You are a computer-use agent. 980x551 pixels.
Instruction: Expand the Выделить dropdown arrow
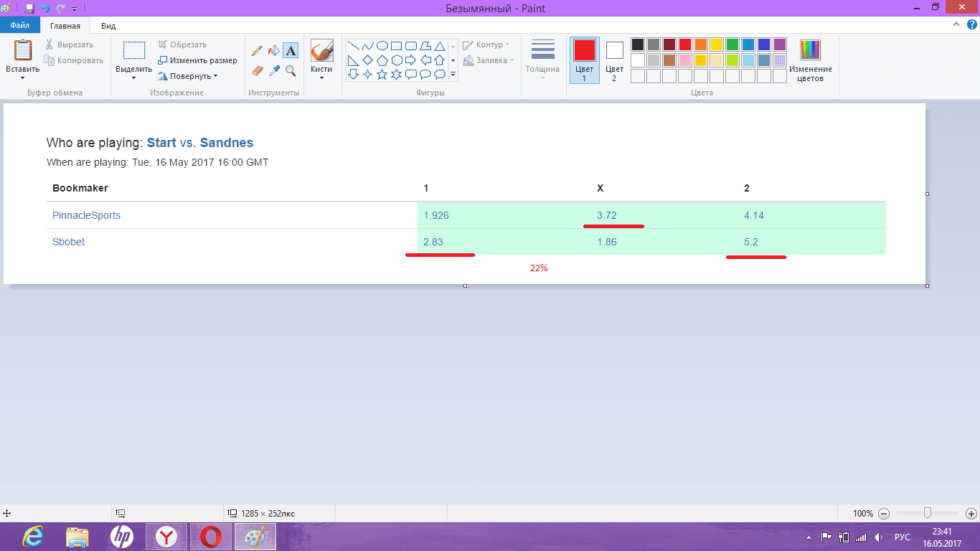coord(133,77)
